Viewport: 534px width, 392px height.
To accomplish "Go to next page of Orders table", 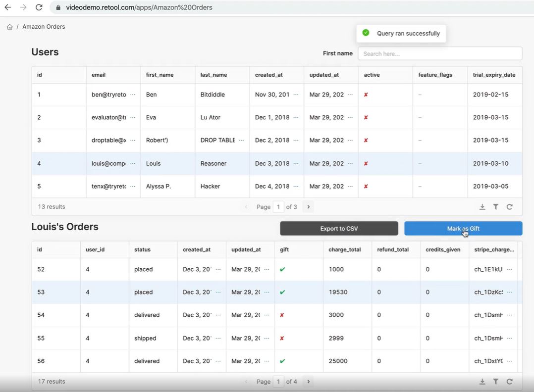I will 308,382.
